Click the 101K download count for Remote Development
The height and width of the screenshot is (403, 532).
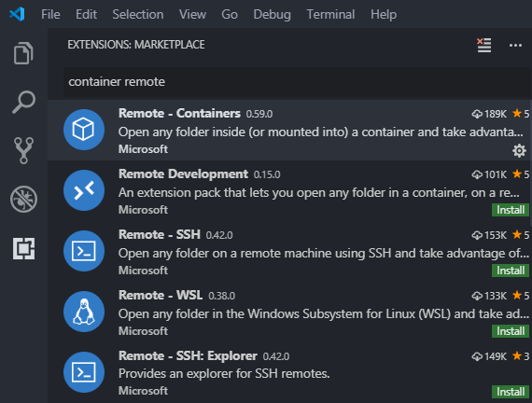coord(489,174)
